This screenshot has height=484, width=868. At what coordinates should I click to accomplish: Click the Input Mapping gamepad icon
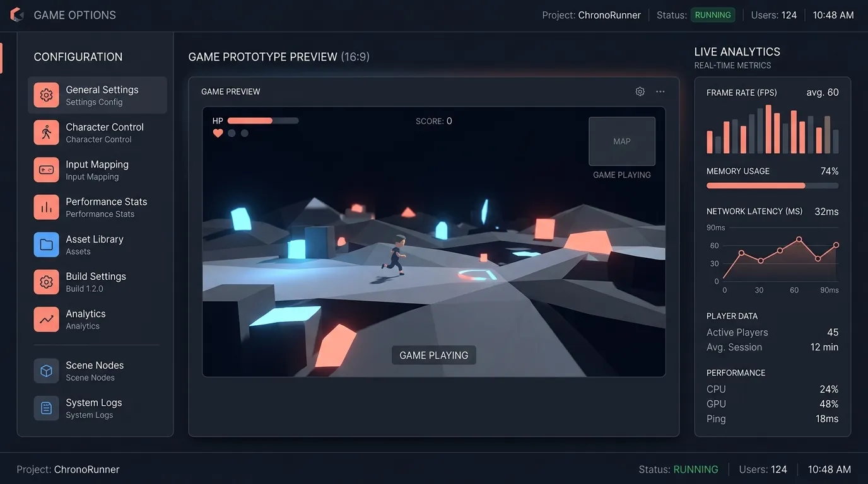click(x=46, y=170)
